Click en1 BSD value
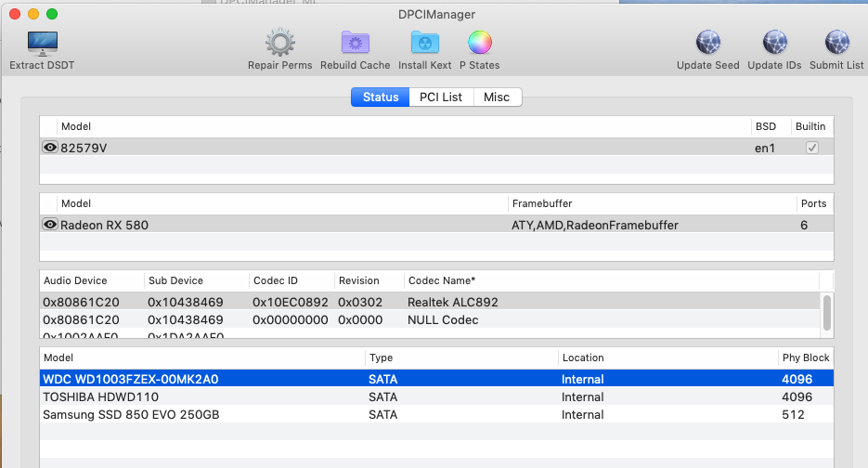Image resolution: width=868 pixels, height=468 pixels. click(764, 148)
